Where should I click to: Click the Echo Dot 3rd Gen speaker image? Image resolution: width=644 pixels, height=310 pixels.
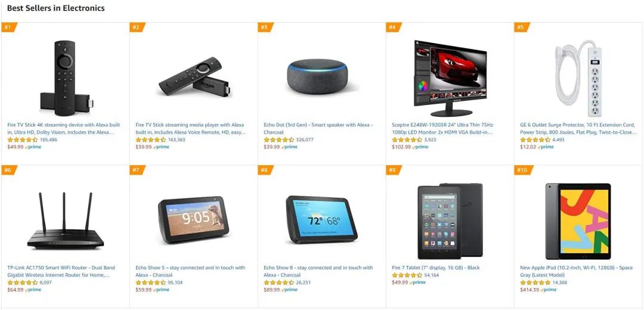pos(317,77)
